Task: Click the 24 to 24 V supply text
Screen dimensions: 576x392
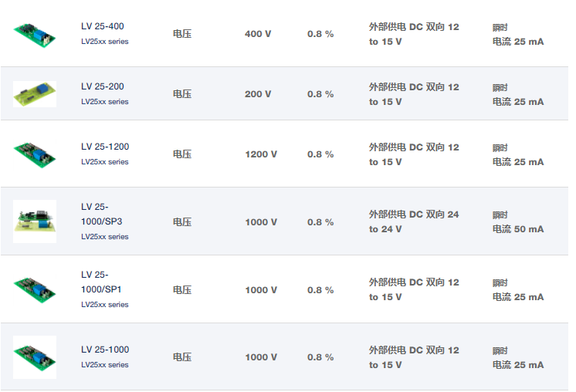Action: pos(414,221)
